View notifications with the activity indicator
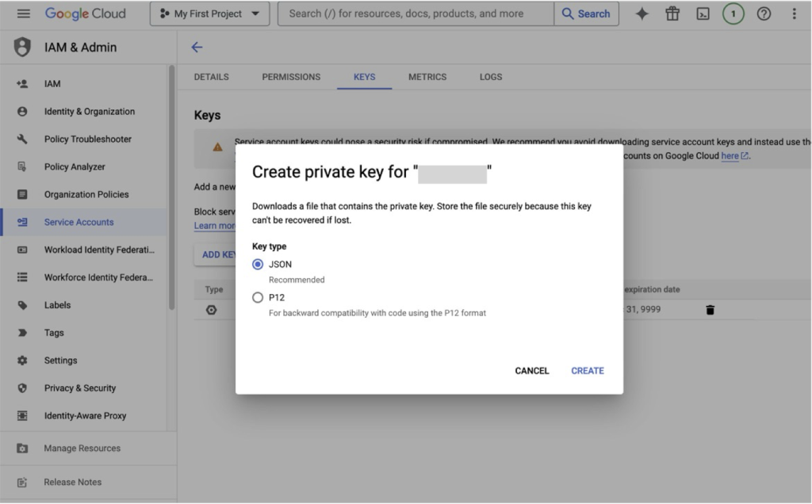Viewport: 812px width, 504px height. click(733, 13)
